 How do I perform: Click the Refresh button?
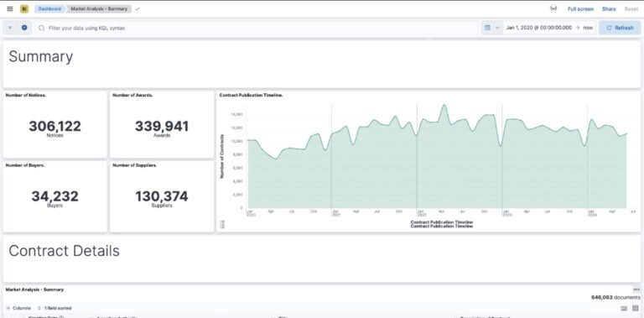pyautogui.click(x=620, y=28)
